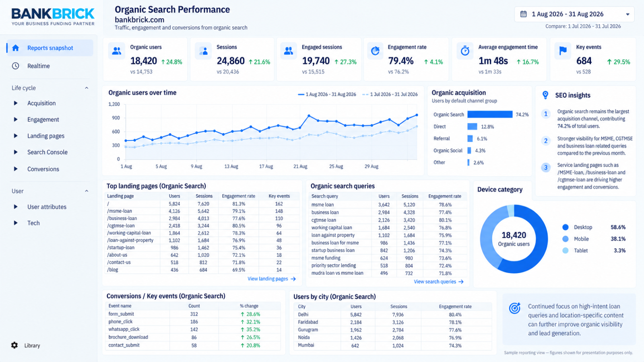
Task: Click the SEO insights lightbulb icon
Action: click(x=545, y=95)
